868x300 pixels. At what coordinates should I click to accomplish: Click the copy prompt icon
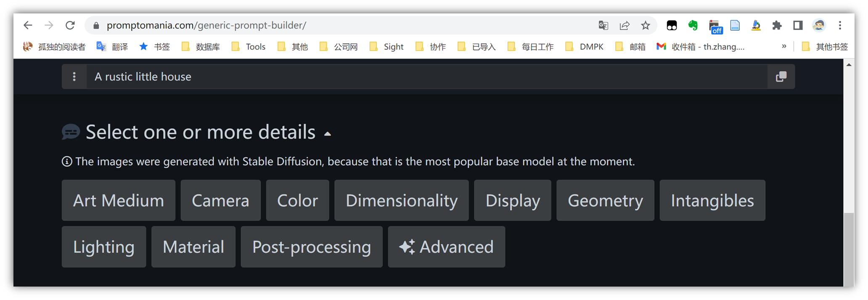coord(781,76)
